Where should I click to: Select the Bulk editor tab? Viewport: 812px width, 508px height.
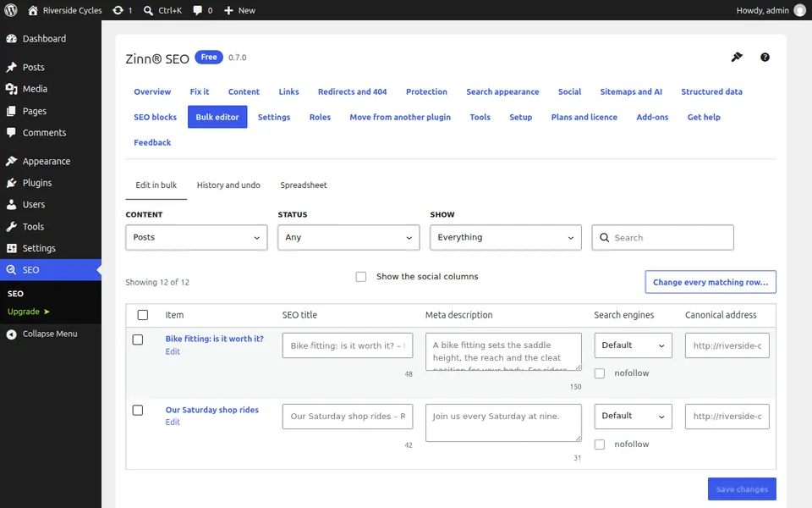click(x=217, y=117)
